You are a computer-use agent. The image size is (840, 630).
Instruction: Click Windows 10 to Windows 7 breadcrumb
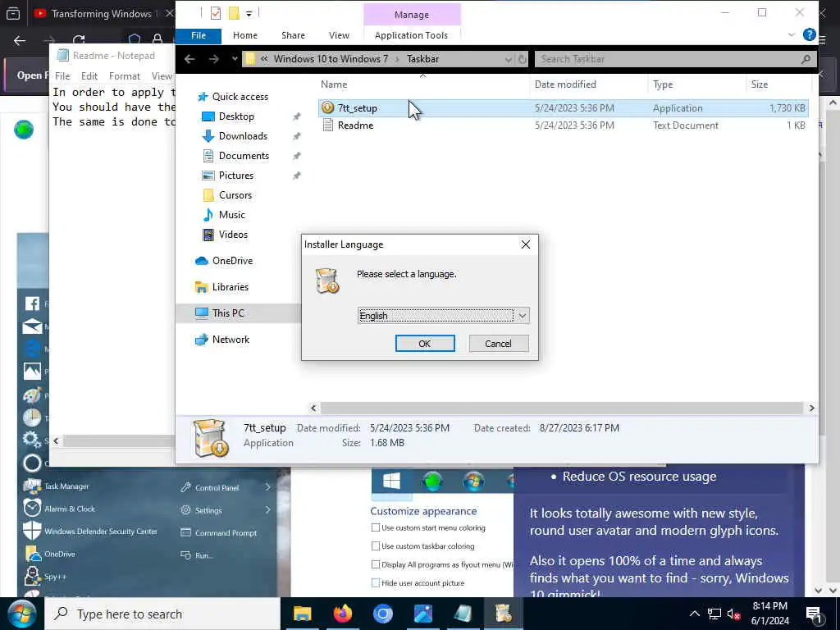click(331, 59)
